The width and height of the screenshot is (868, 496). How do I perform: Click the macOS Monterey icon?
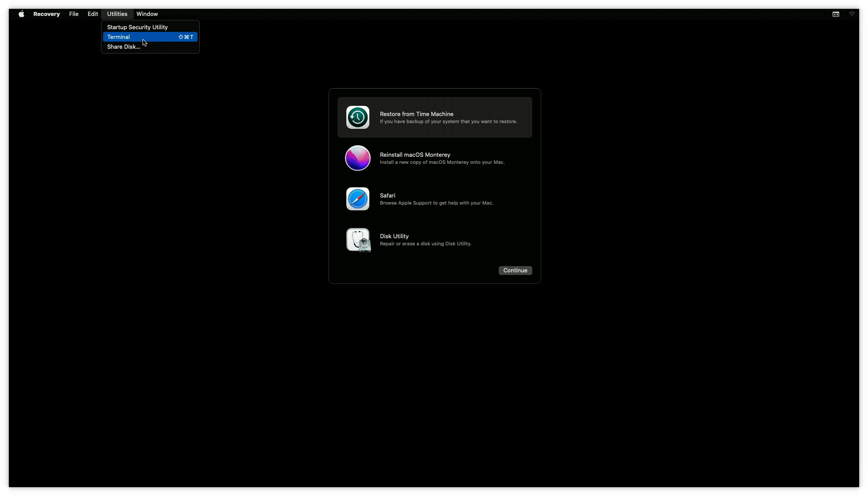[x=357, y=158]
